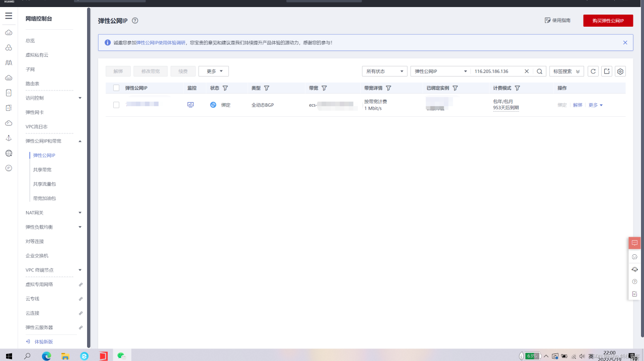The width and height of the screenshot is (644, 361).
Task: Open the 更多 dropdown button above the table
Action: [214, 71]
